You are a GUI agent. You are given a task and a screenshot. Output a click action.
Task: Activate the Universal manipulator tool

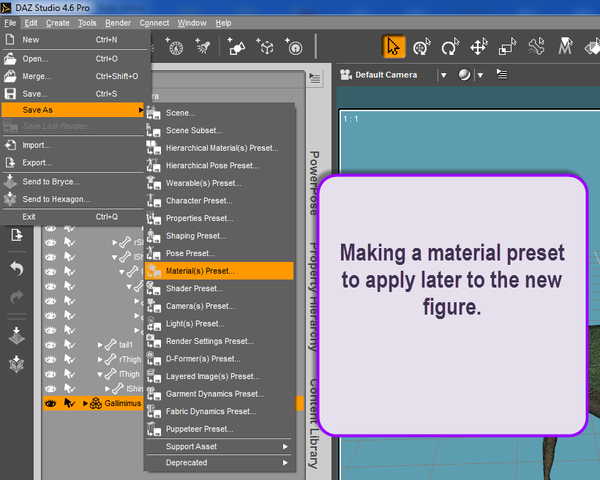[422, 47]
